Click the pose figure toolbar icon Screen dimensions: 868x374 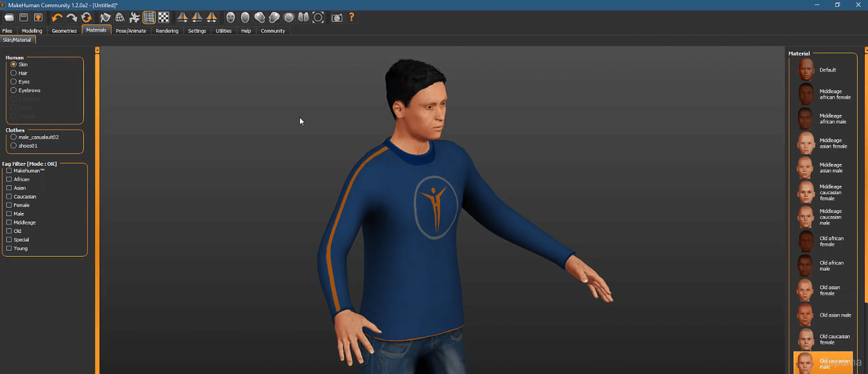point(134,18)
